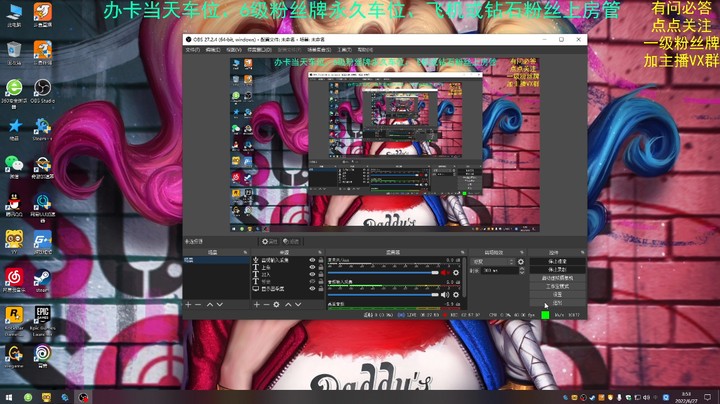Open the 滤镜 filters button above docks
Image resolution: width=720 pixels, height=404 pixels.
(x=291, y=241)
